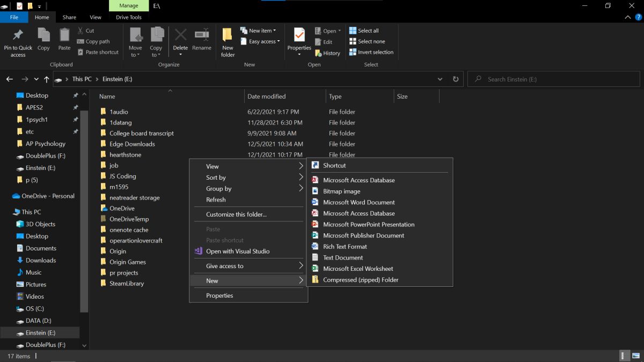The image size is (644, 362).
Task: Choose Text Document from the New submenu
Action: [x=343, y=257]
